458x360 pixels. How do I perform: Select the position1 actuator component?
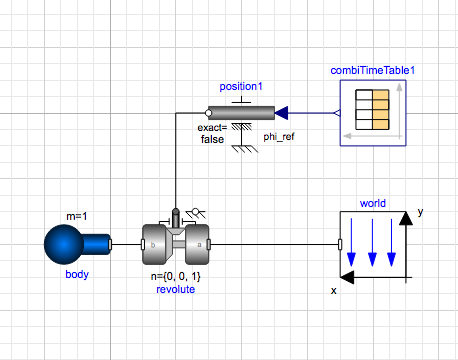coord(241,113)
